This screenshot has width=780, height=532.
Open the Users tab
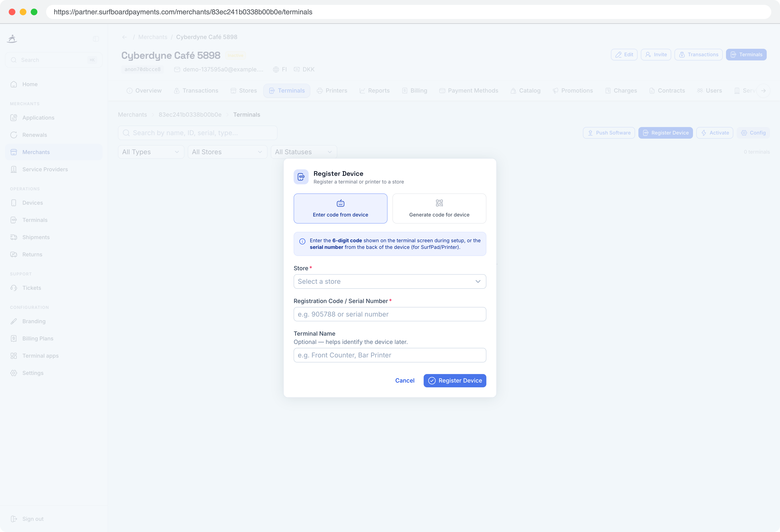710,91
